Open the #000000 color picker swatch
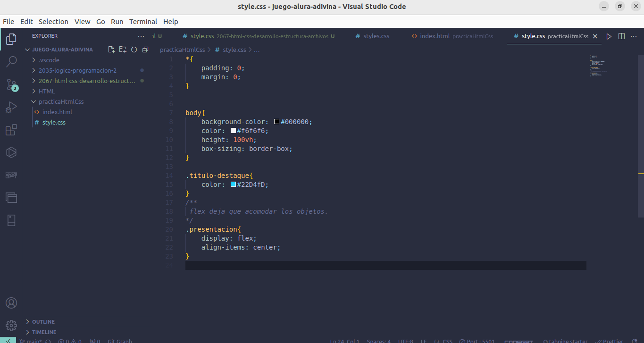644x343 pixels. 277,122
